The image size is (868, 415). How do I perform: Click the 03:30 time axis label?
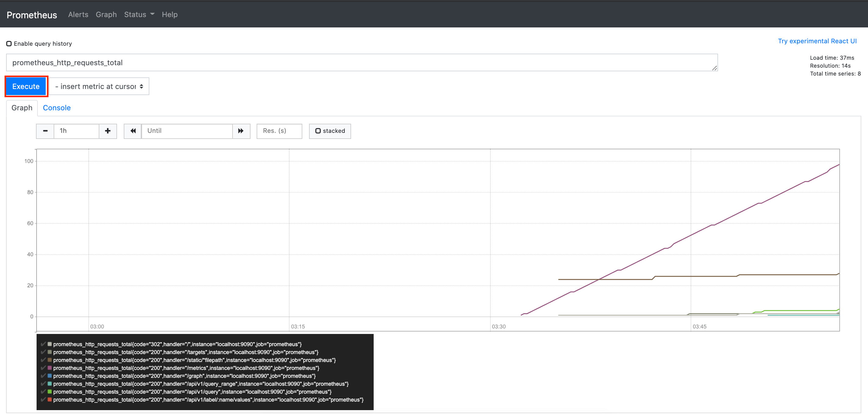point(499,326)
